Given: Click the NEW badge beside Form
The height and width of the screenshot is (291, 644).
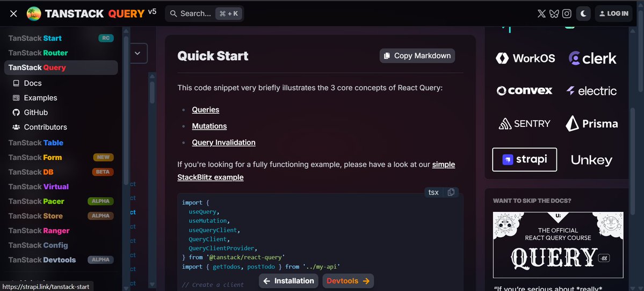Looking at the screenshot, I should (x=104, y=157).
